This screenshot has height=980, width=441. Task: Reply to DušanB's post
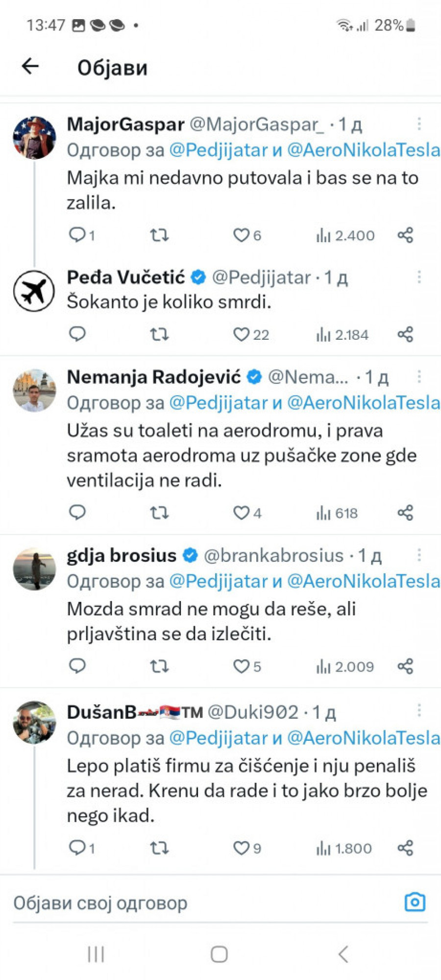(x=77, y=847)
